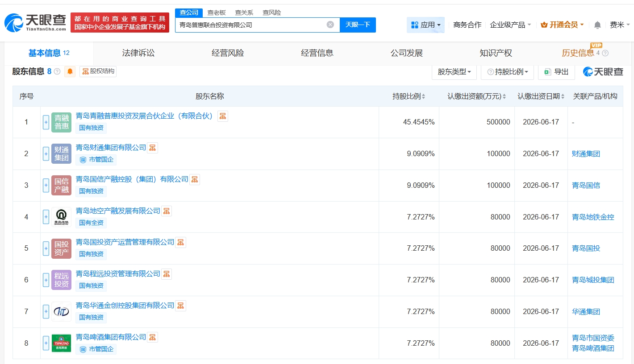Viewport: 634px width, 364px height.
Task: Select the 查关系 search mode tab
Action: pyautogui.click(x=244, y=12)
